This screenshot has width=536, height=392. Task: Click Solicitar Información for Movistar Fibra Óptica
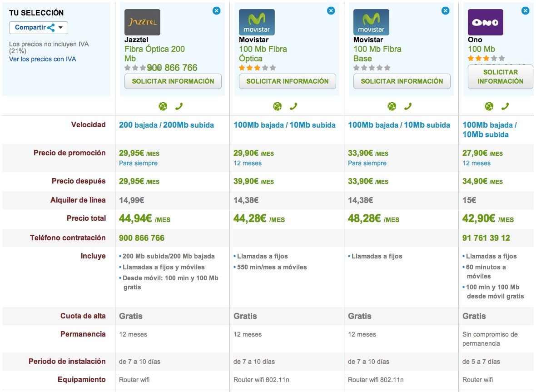[x=288, y=81]
